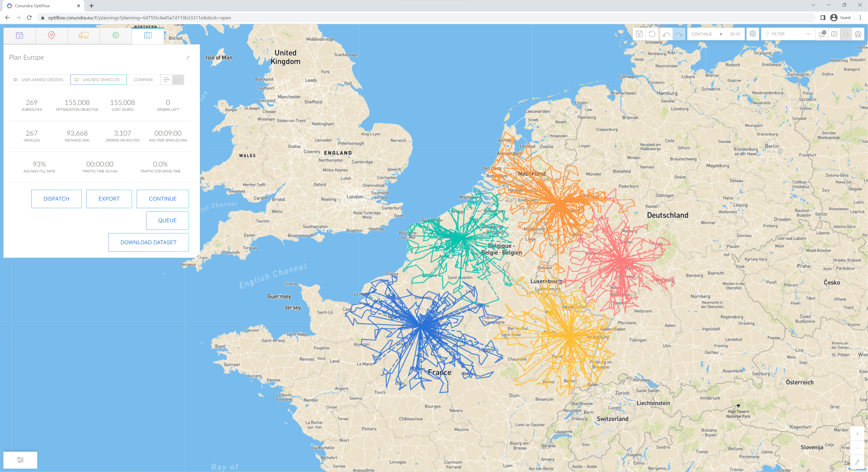This screenshot has height=472, width=868.
Task: Open the green gear settings tab
Action: (115, 35)
